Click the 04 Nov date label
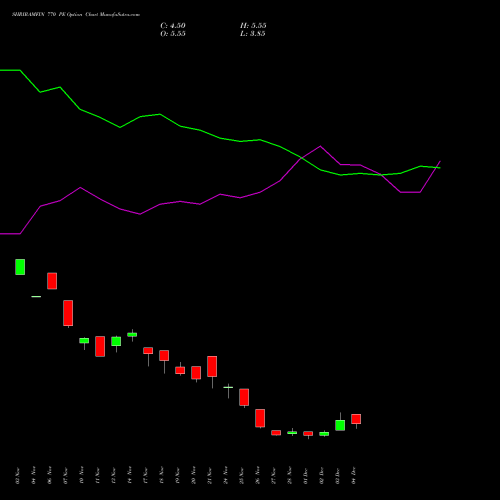 coord(33,476)
